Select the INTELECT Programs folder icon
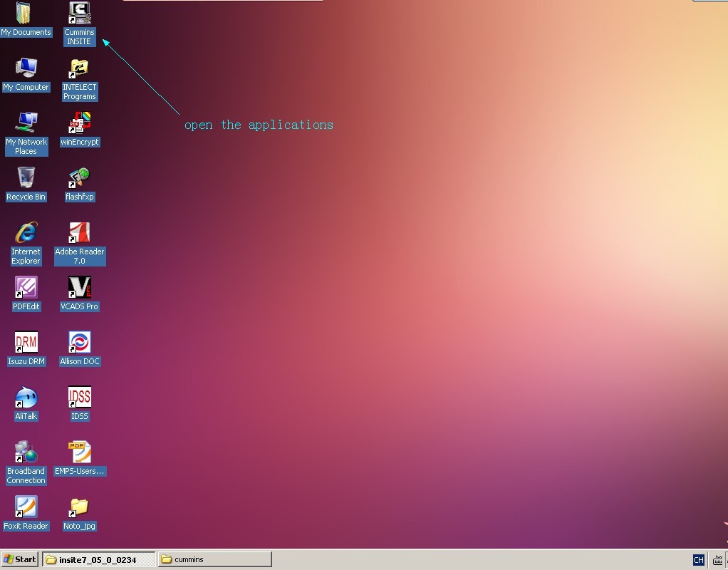 coord(79,68)
